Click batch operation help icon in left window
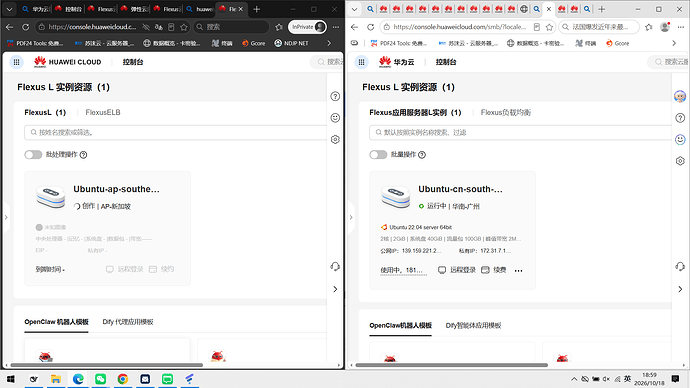This screenshot has width=690, height=388. point(84,155)
